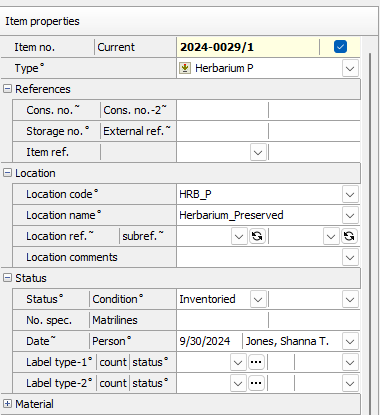The height and width of the screenshot is (415, 380).
Task: Click the Cons. no. input field
Action: click(x=222, y=110)
